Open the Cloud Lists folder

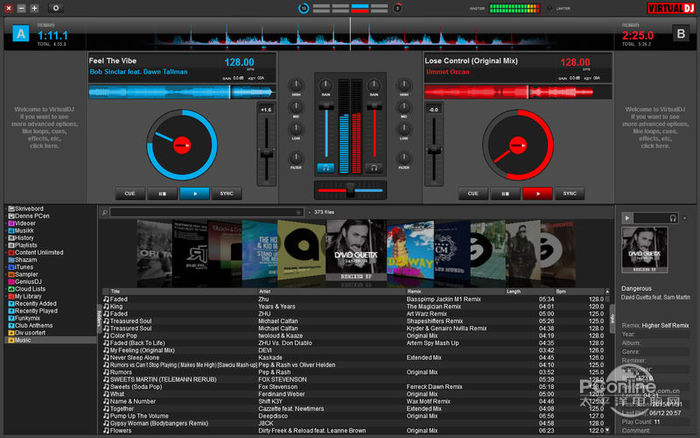point(27,289)
